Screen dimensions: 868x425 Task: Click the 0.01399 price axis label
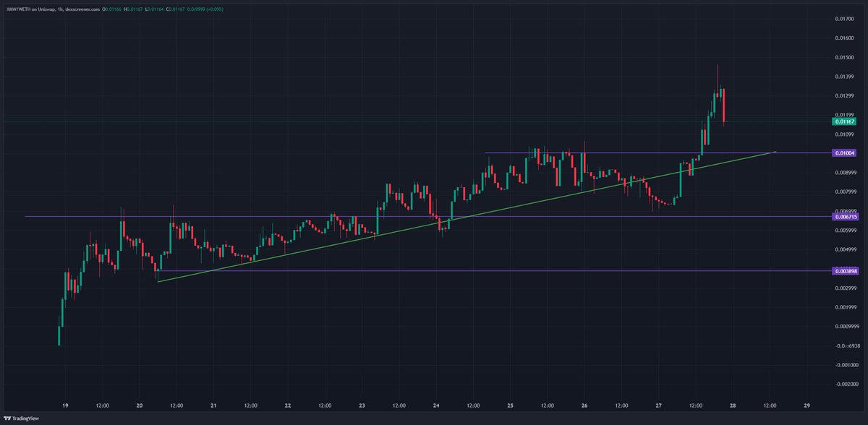[x=844, y=77]
